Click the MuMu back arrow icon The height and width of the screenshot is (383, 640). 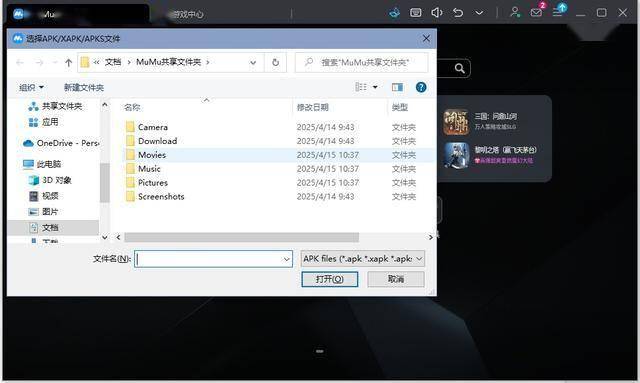[458, 13]
